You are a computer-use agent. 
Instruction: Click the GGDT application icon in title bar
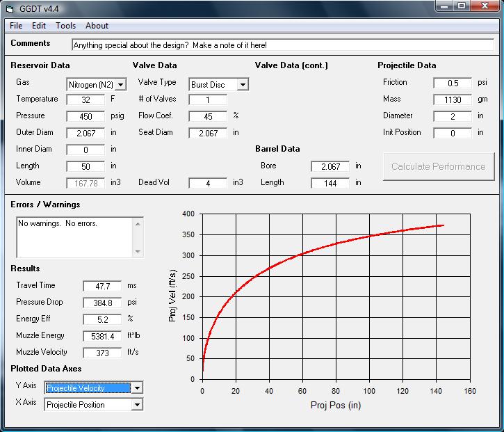click(10, 8)
